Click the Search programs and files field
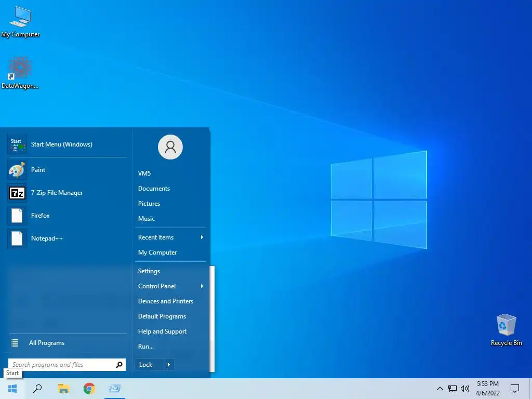The height and width of the screenshot is (399, 532). click(x=67, y=365)
